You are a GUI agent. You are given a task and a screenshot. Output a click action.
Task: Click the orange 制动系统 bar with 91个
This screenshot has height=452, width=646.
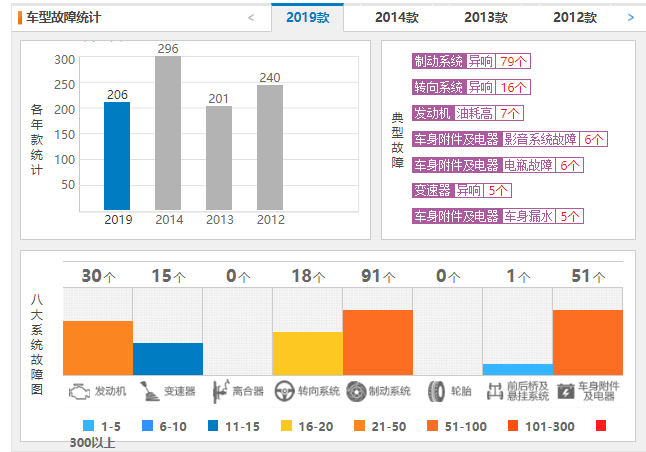(377, 342)
